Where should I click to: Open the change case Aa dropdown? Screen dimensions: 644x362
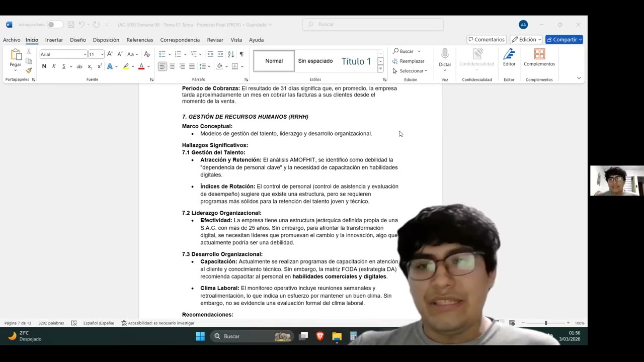coord(132,54)
